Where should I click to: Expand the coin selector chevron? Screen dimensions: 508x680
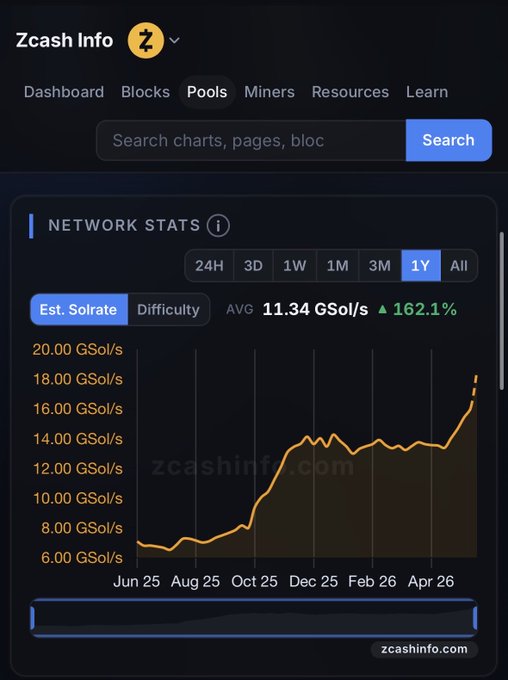pyautogui.click(x=174, y=40)
